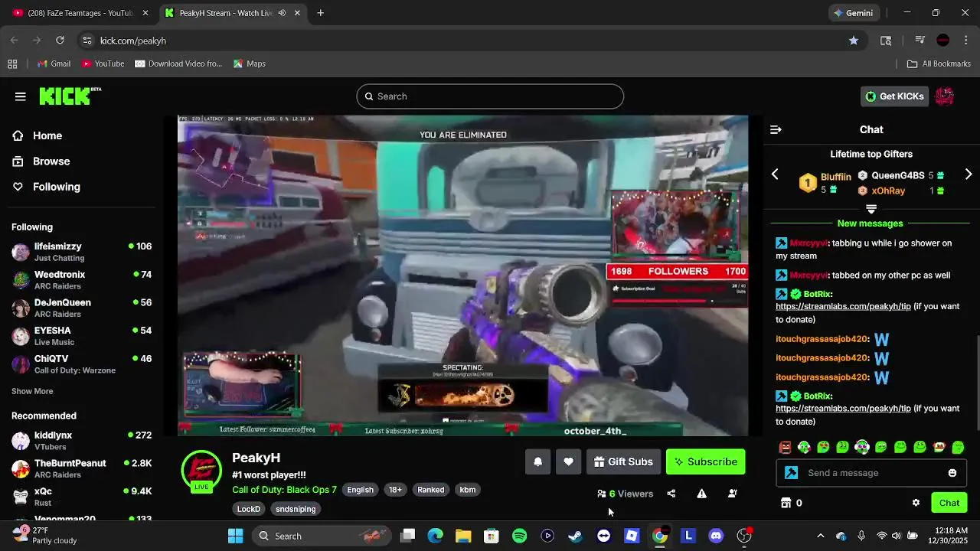Switch to the FaZe Teamtages YouTube tab

80,13
